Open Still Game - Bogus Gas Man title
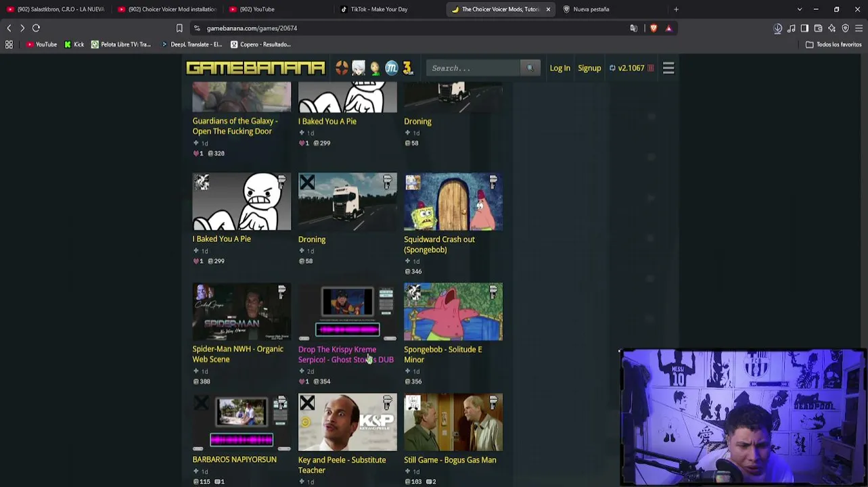 coord(450,461)
